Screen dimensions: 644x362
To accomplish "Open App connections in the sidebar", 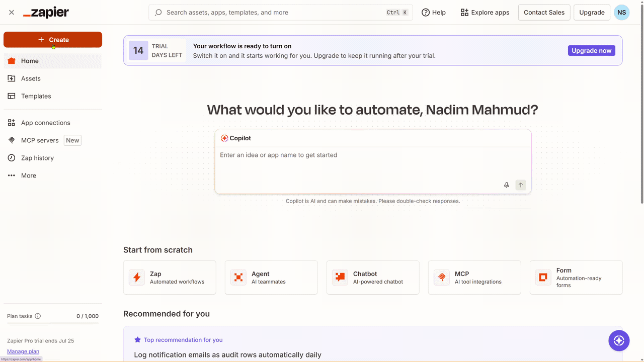I will [x=53, y=123].
